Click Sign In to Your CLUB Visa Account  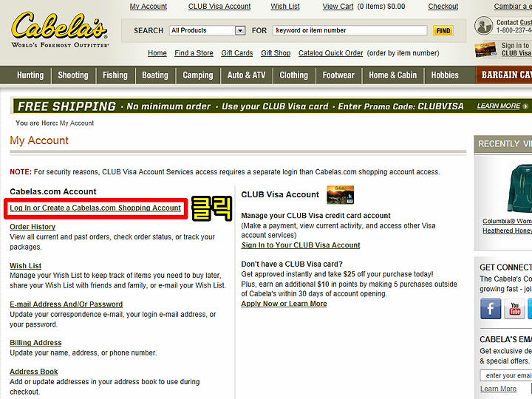coord(301,245)
